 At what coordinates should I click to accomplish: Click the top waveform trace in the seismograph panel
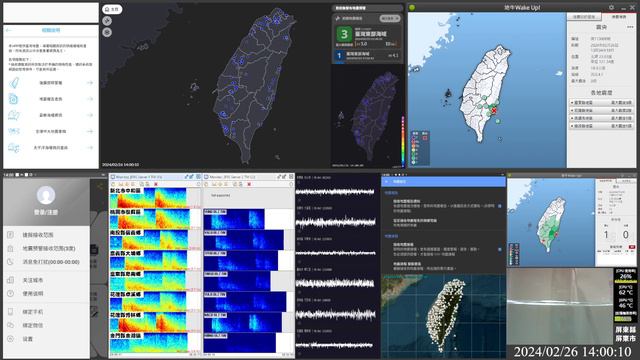336,191
